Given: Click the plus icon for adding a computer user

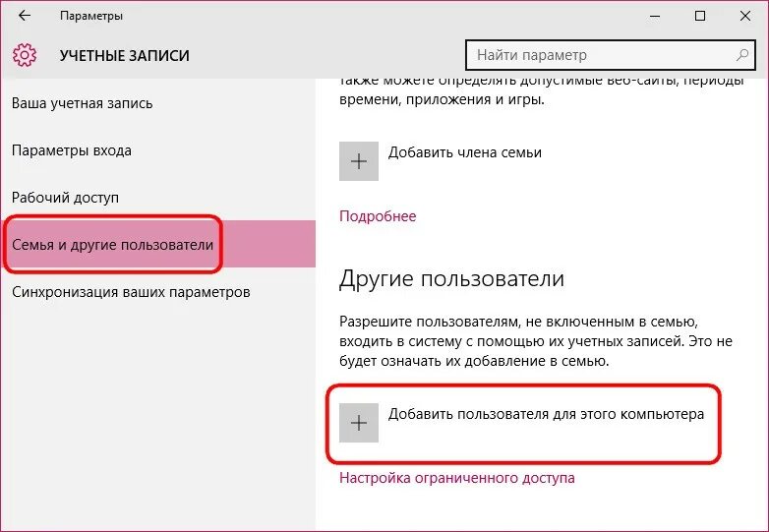Looking at the screenshot, I should (359, 423).
